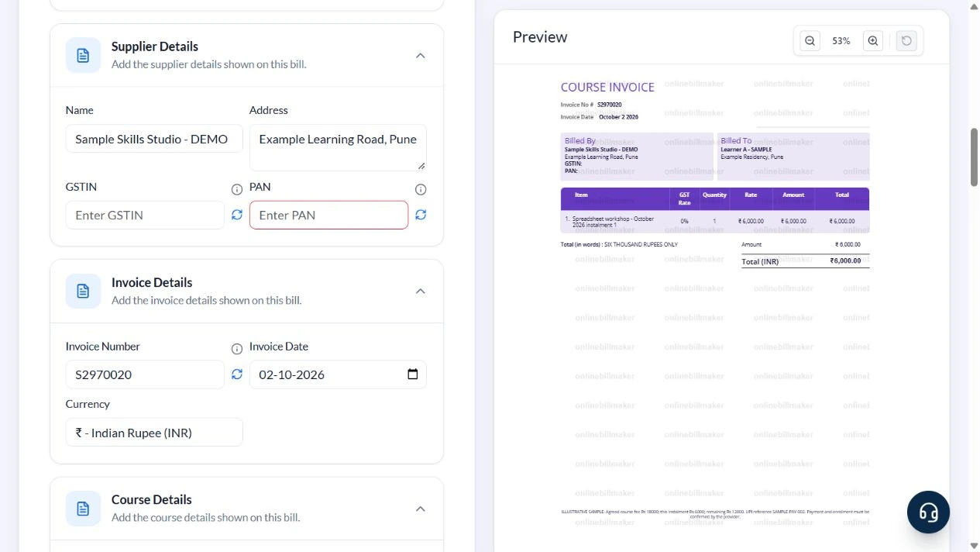Collapse the Supplier Details section
The image size is (980, 552).
coord(420,55)
